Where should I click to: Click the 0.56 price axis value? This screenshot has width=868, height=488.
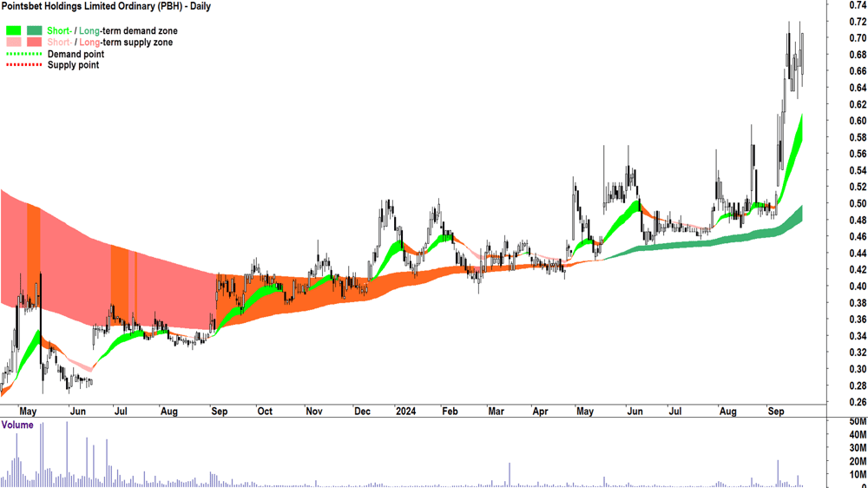tap(858, 154)
